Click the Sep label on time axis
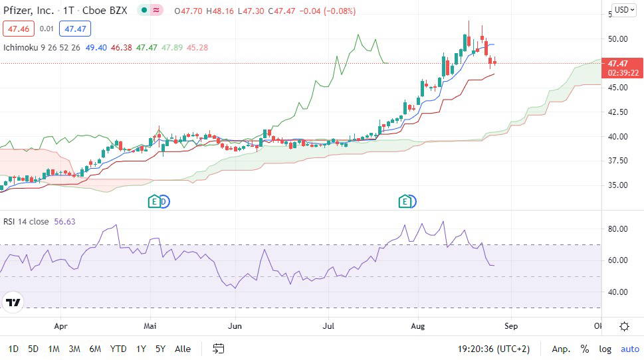Viewport: 644px width, 360px height. tap(511, 326)
